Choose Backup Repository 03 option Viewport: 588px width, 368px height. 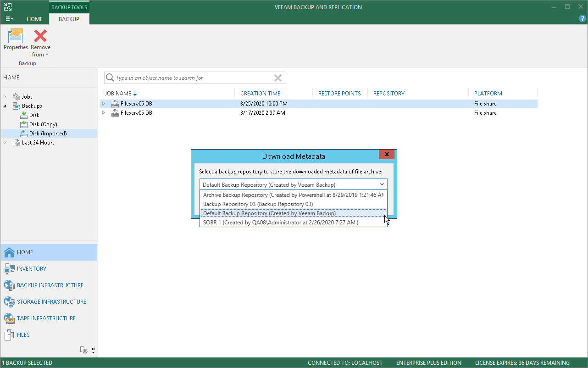click(294, 204)
